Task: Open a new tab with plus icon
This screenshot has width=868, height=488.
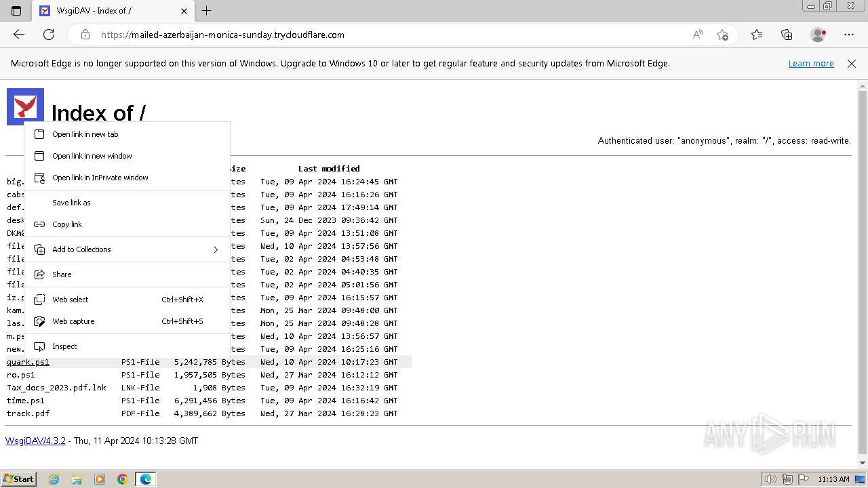Action: 207,11
